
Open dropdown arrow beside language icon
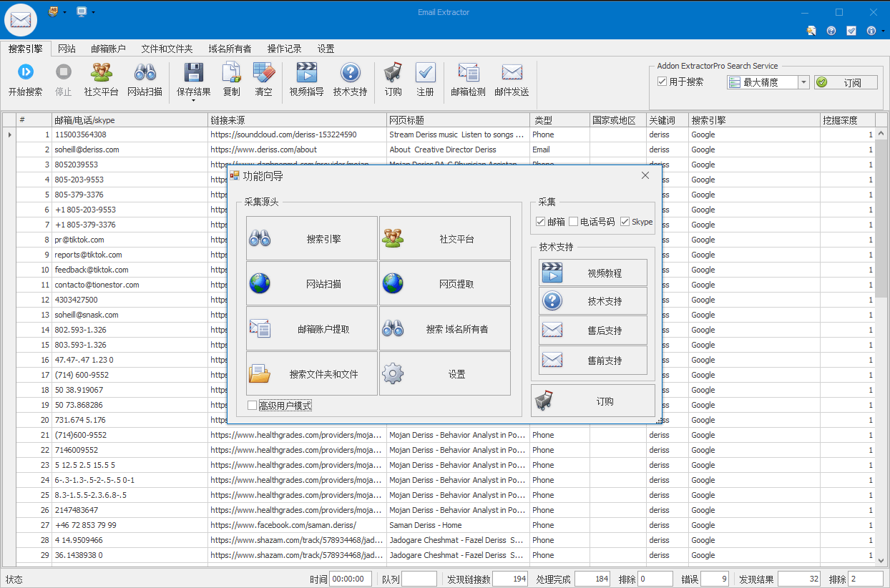65,12
